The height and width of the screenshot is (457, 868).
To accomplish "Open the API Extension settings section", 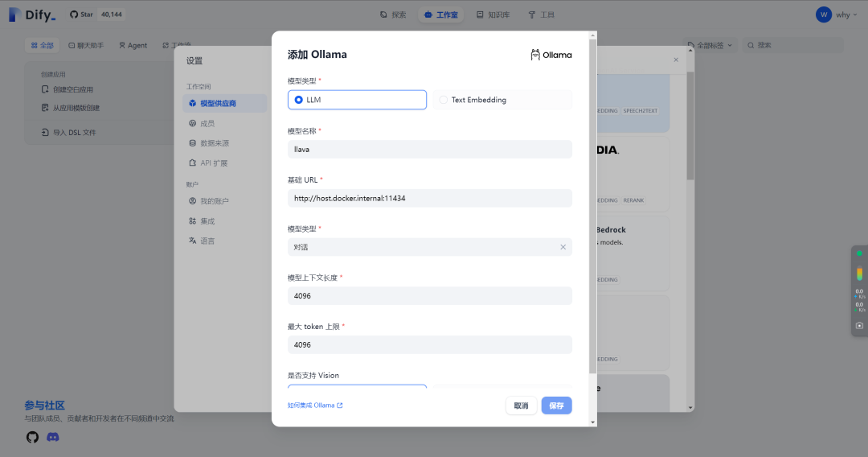I will tap(225, 163).
